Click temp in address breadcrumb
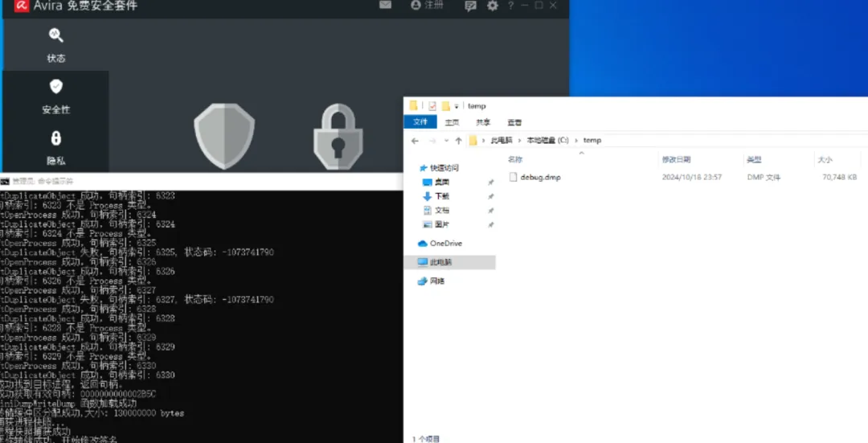The width and height of the screenshot is (868, 443). tap(592, 141)
